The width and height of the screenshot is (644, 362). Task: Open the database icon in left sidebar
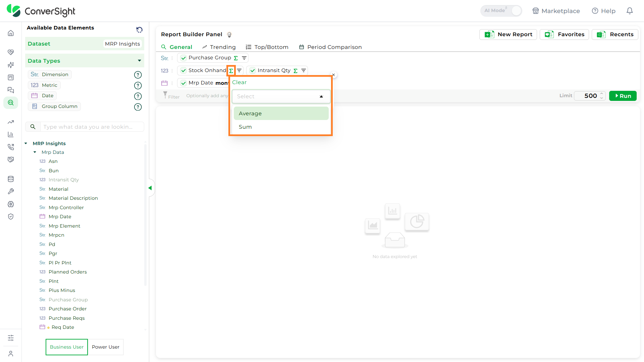click(x=11, y=179)
